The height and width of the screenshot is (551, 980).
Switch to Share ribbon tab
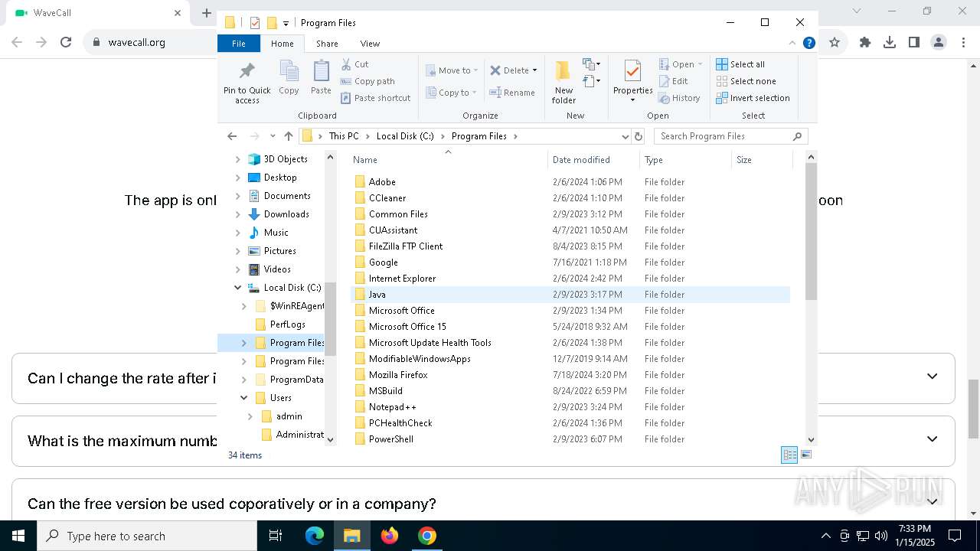(x=327, y=44)
